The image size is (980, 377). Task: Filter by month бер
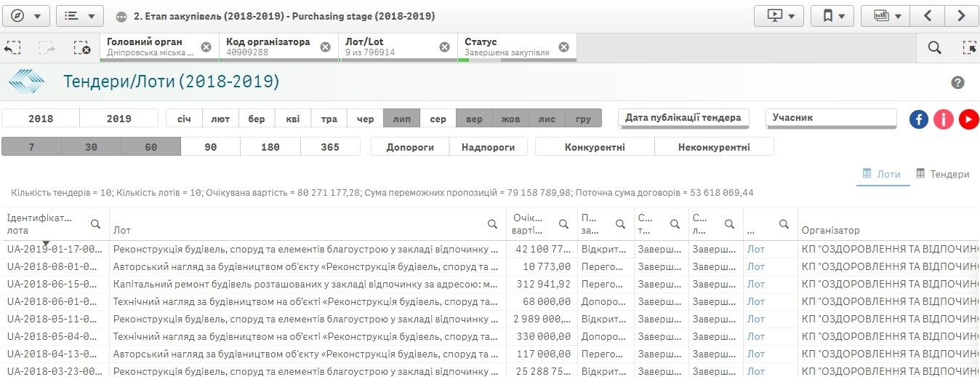point(257,119)
